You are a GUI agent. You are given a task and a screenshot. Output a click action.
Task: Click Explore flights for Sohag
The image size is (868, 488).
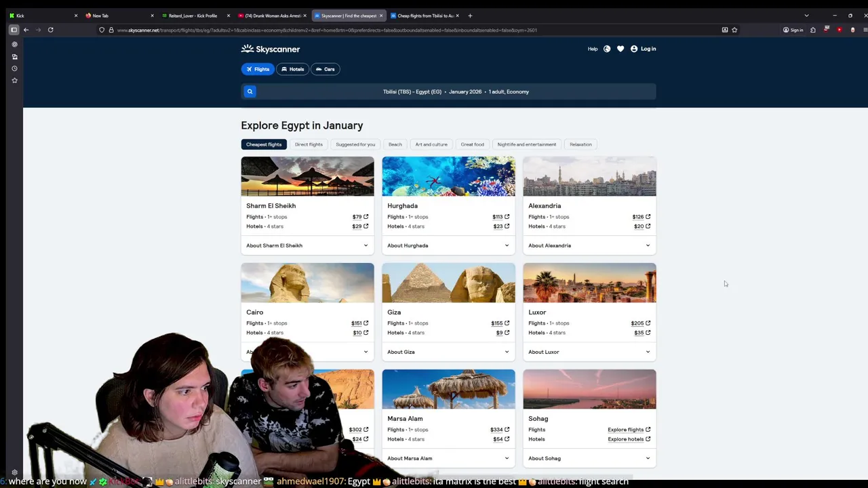629,430
